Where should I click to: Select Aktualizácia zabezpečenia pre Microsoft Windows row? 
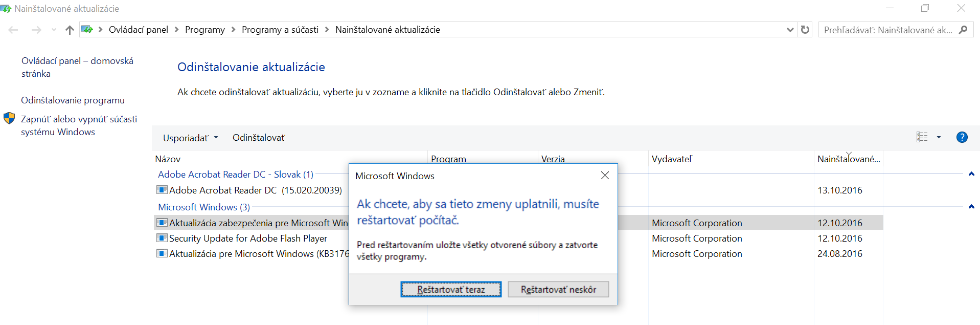click(x=259, y=223)
